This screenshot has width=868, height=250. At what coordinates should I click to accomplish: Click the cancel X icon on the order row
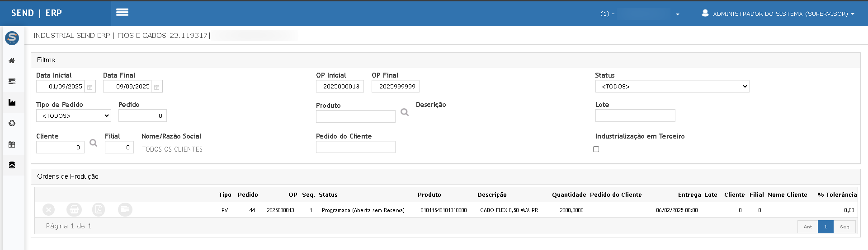49,210
